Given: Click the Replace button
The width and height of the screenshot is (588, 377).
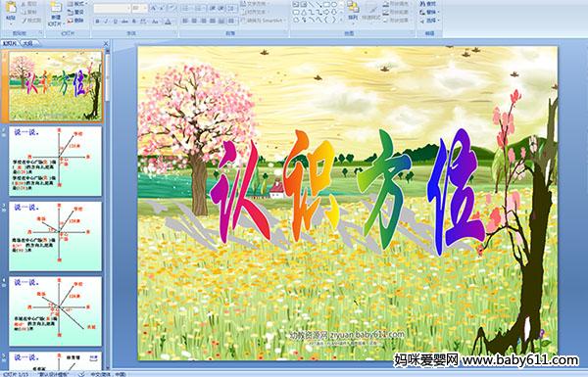Looking at the screenshot, I should [x=429, y=12].
